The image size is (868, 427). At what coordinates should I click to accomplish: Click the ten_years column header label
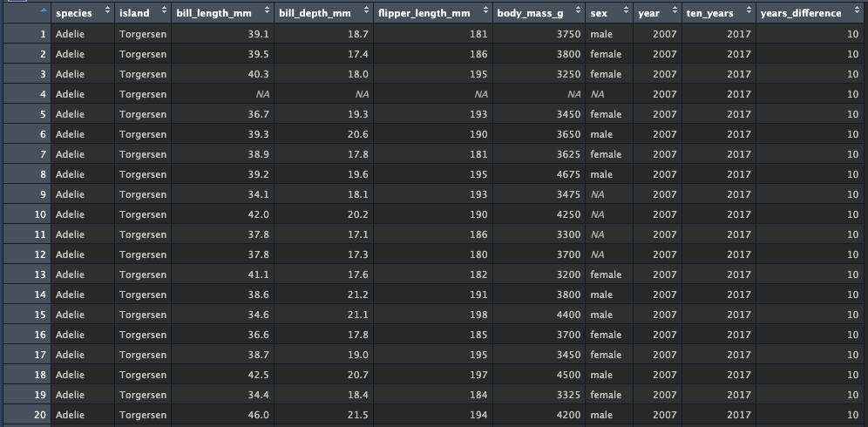709,13
